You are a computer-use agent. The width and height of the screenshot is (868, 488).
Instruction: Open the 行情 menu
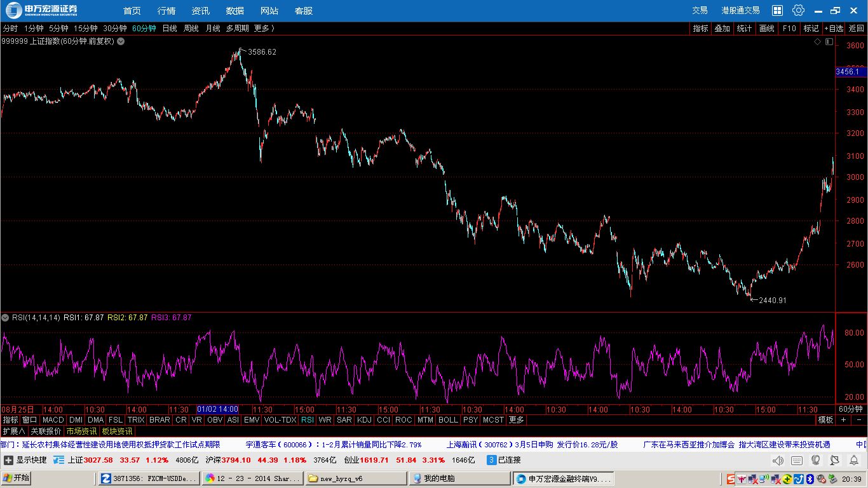coord(166,11)
